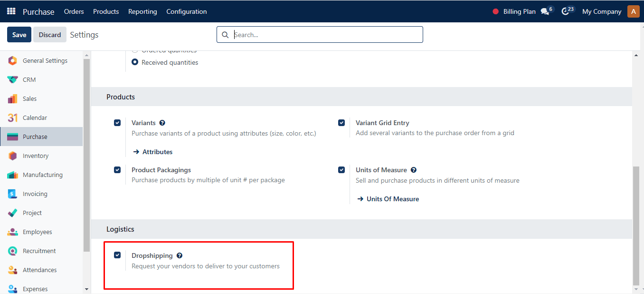Select the Attendances sidebar icon
This screenshot has height=294, width=644.
pos(13,270)
